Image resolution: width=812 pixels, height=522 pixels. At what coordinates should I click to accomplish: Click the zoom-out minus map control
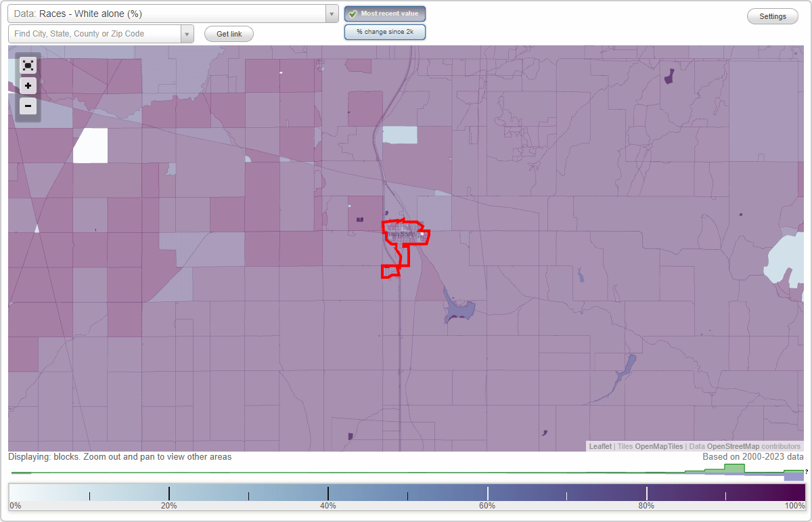tap(28, 106)
